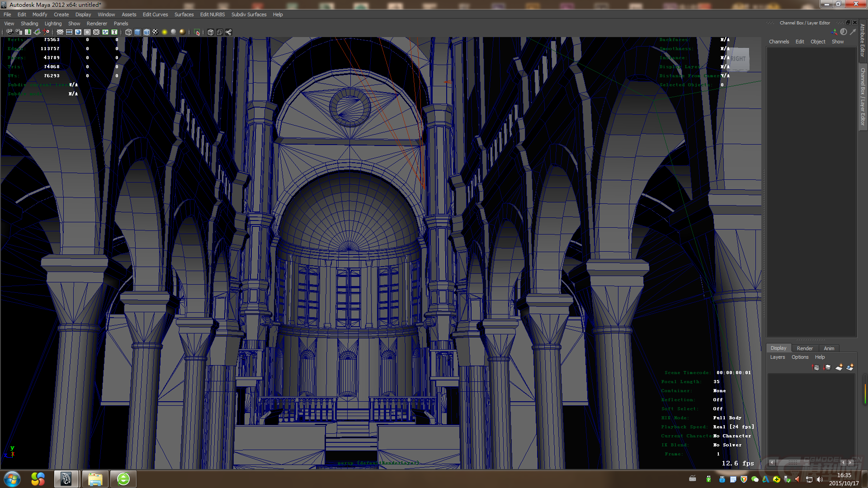This screenshot has height=488, width=868.
Task: Click the channel speed dial icon
Action: [844, 32]
